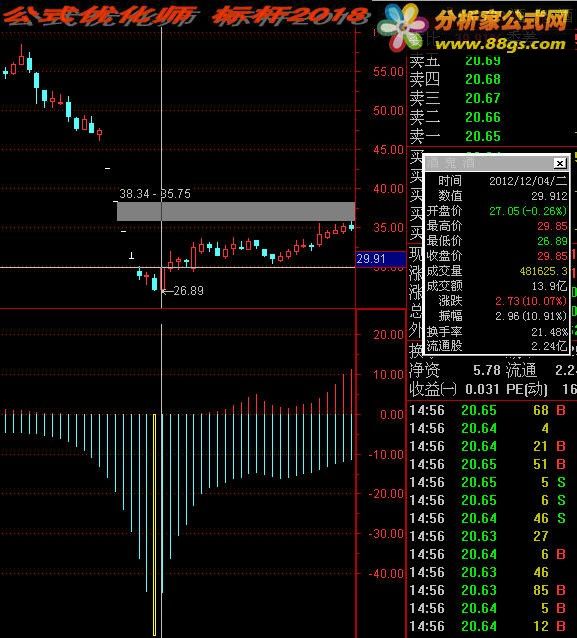Click the -40.00 indicator axis label
Image resolution: width=577 pixels, height=638 pixels.
pos(386,574)
